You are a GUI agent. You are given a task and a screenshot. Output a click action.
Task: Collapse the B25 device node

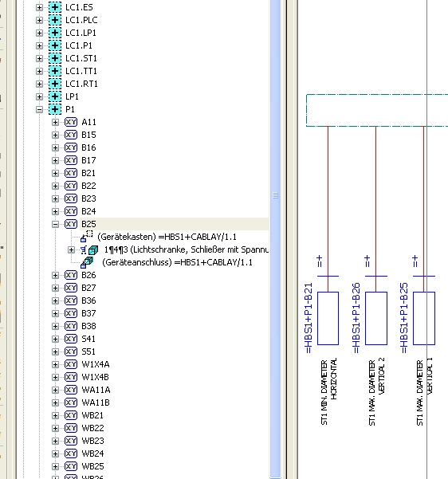55,224
